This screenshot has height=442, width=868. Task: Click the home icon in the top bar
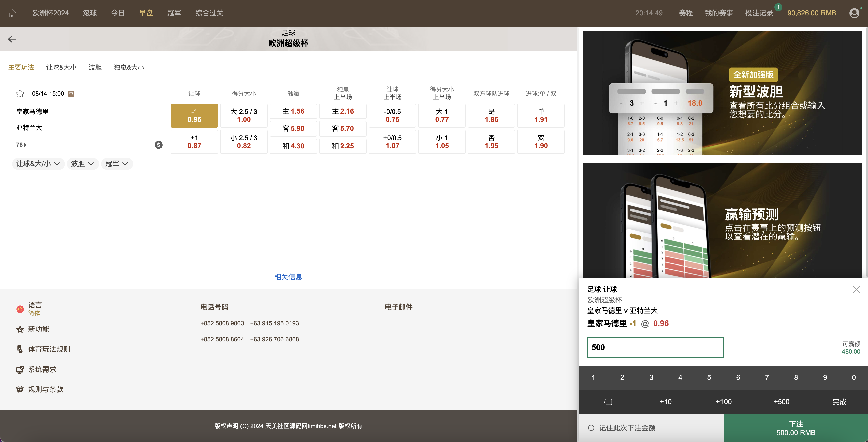(12, 13)
